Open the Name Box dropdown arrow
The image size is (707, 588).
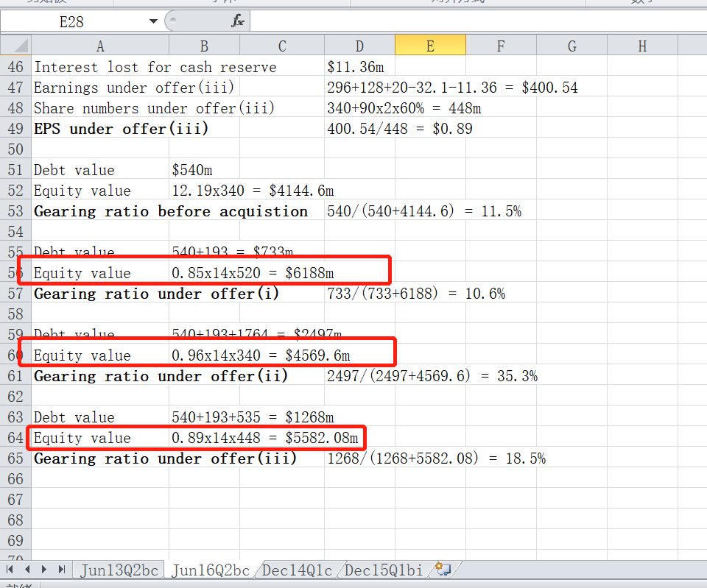point(154,21)
